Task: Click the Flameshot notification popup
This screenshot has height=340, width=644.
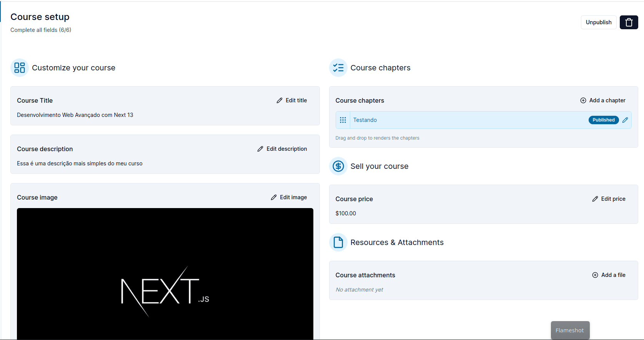Action: [570, 330]
